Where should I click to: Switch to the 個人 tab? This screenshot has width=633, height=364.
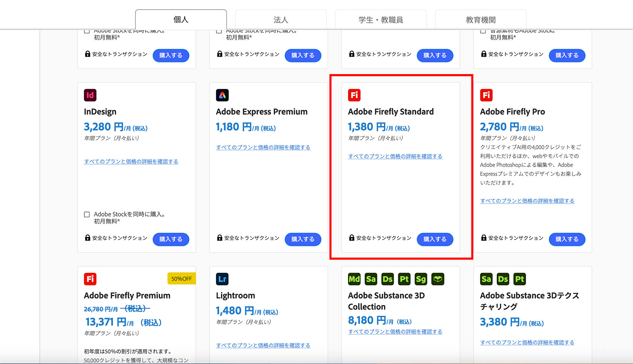point(181,19)
